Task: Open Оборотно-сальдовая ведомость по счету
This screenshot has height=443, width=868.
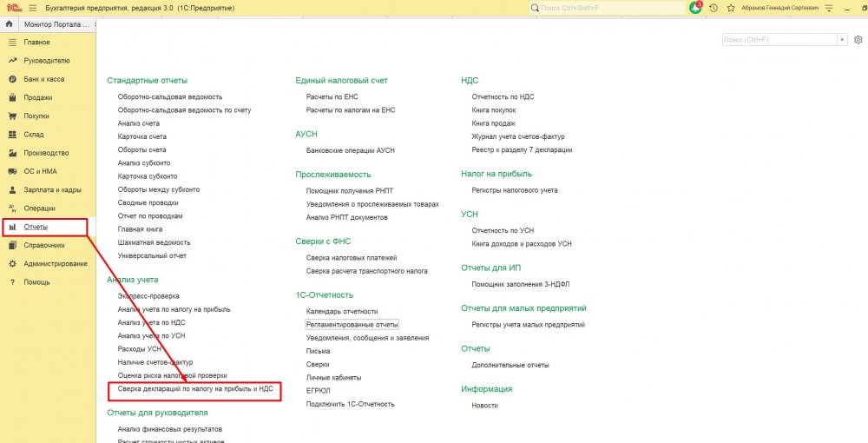Action: 184,109
